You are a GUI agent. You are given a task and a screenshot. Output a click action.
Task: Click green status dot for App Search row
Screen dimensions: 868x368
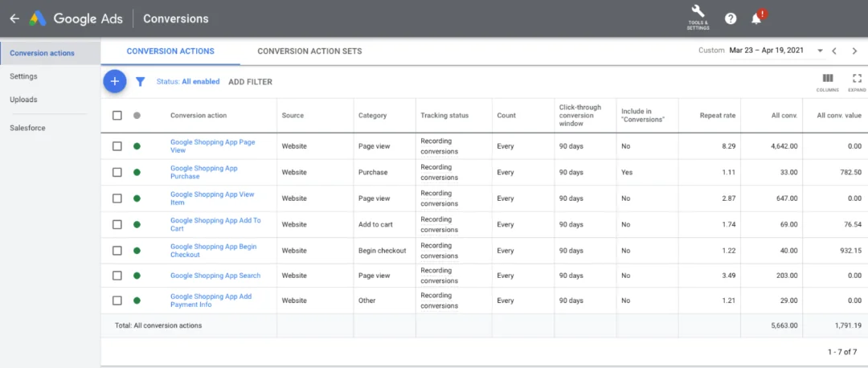pyautogui.click(x=137, y=275)
